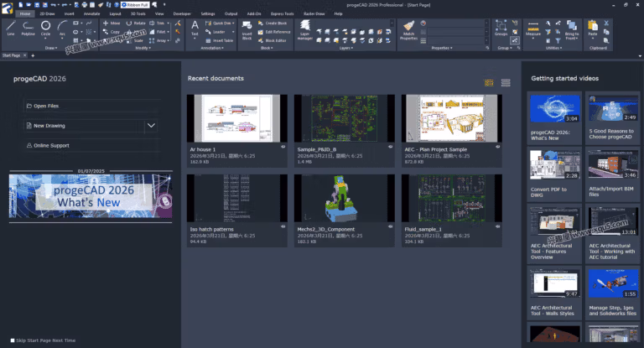Screen dimensions: 644x348
Task: Click the Undo arrow in quick access toolbar
Action: 53,5
